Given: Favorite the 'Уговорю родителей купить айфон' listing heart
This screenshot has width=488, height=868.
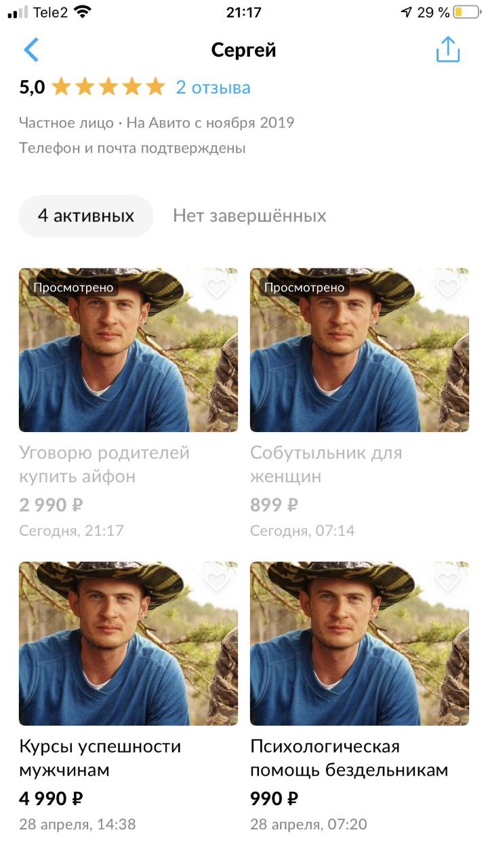Looking at the screenshot, I should 217,288.
